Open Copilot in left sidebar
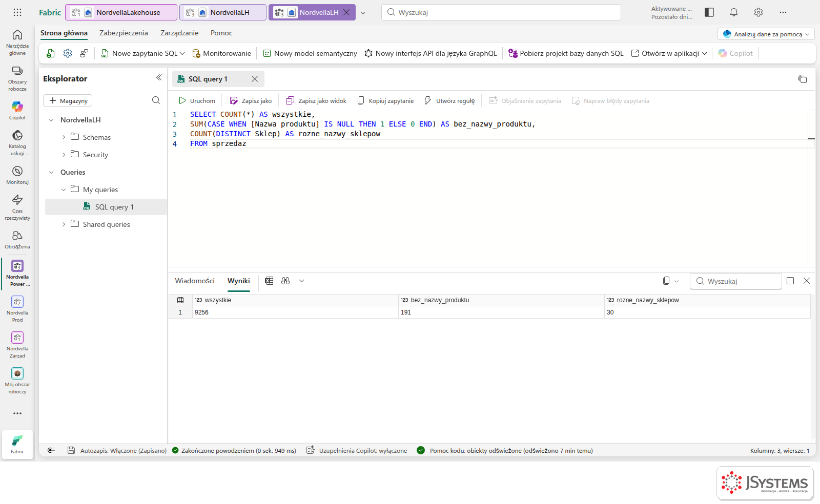Image resolution: width=820 pixels, height=504 pixels. [17, 110]
